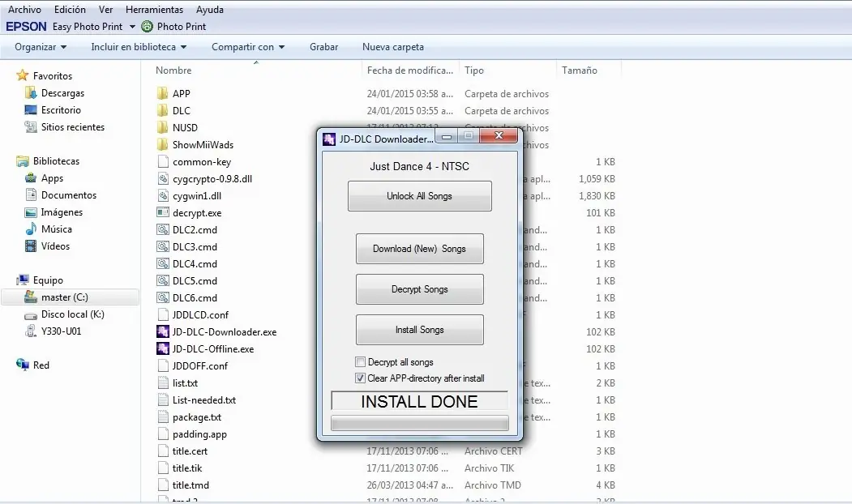
Task: Select the cygwin1.dll file icon
Action: [x=162, y=195]
